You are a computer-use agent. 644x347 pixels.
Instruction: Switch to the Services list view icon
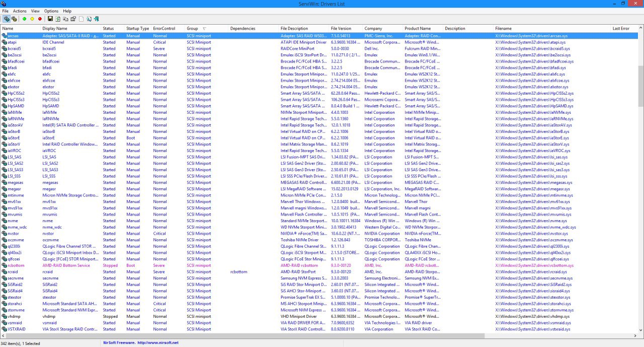(x=14, y=19)
